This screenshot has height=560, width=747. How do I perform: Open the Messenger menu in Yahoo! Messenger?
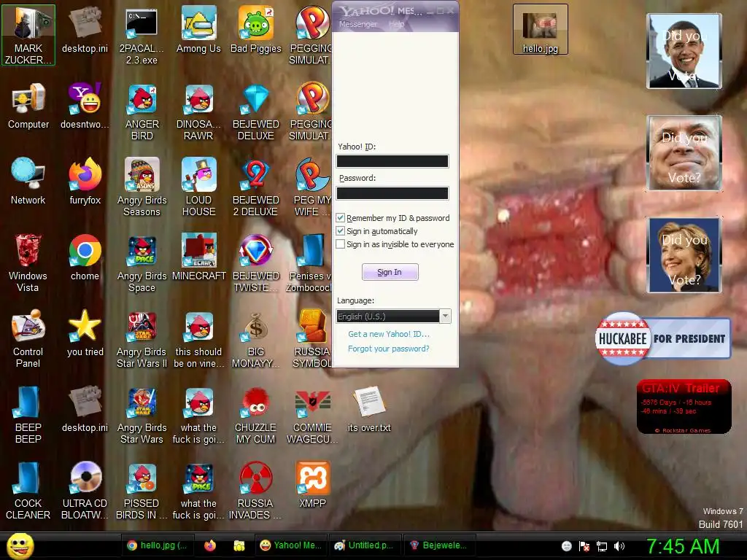(x=357, y=24)
